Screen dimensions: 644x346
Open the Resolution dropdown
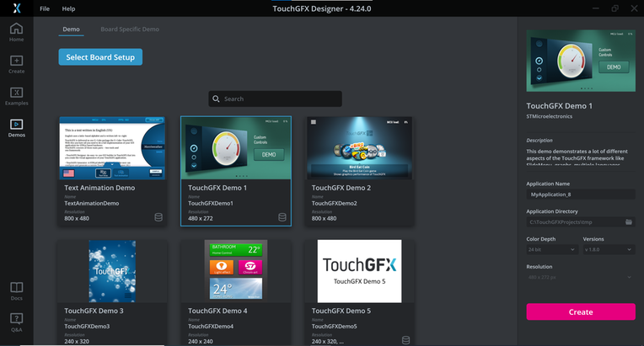click(x=581, y=277)
